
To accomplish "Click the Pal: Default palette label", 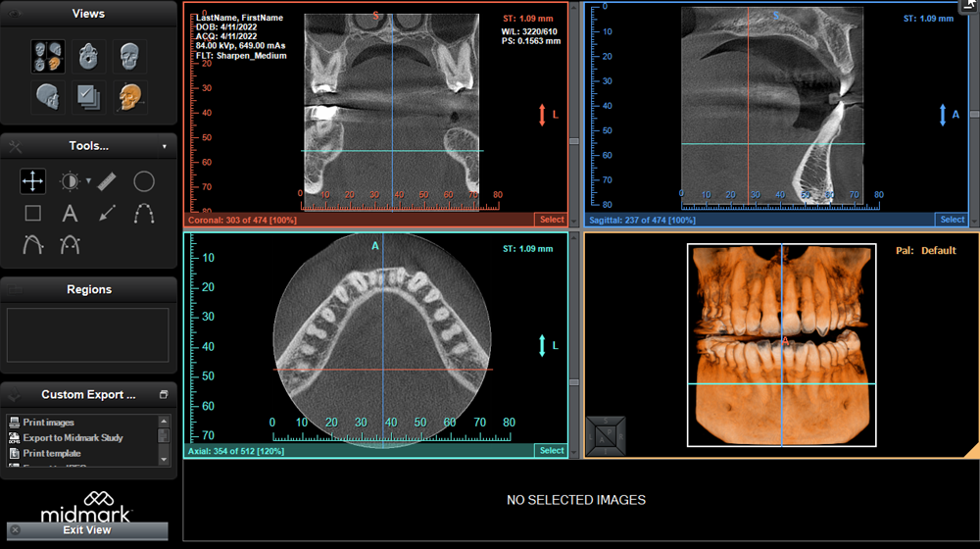I will 926,251.
